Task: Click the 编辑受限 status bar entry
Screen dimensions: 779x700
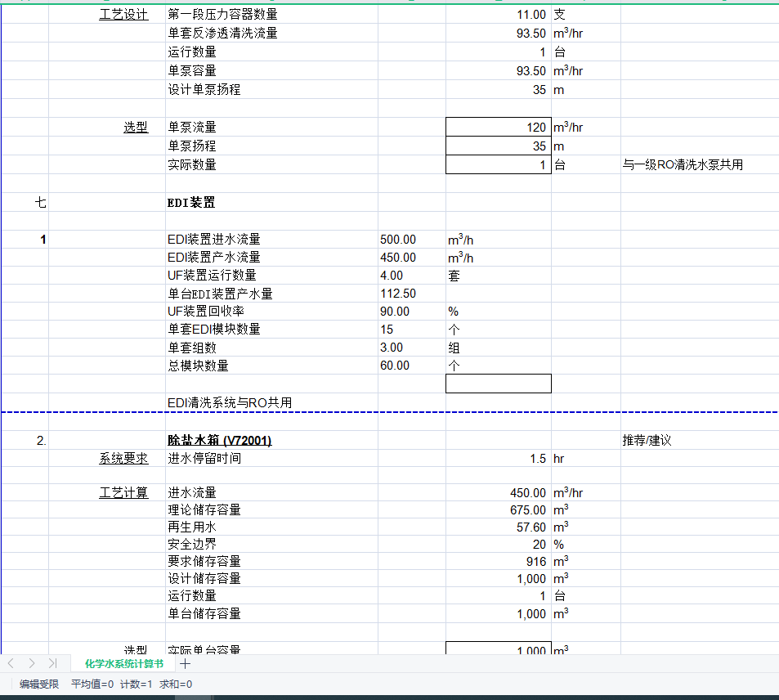Action: click(x=39, y=684)
